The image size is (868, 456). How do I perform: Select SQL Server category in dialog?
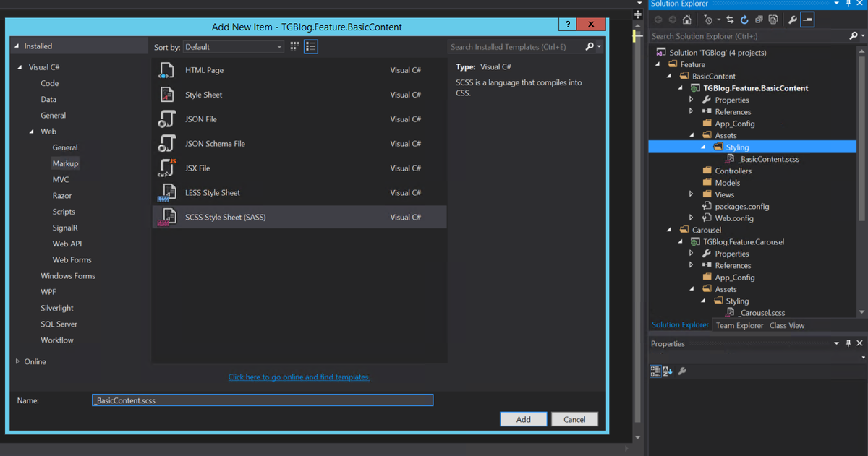pos(59,324)
